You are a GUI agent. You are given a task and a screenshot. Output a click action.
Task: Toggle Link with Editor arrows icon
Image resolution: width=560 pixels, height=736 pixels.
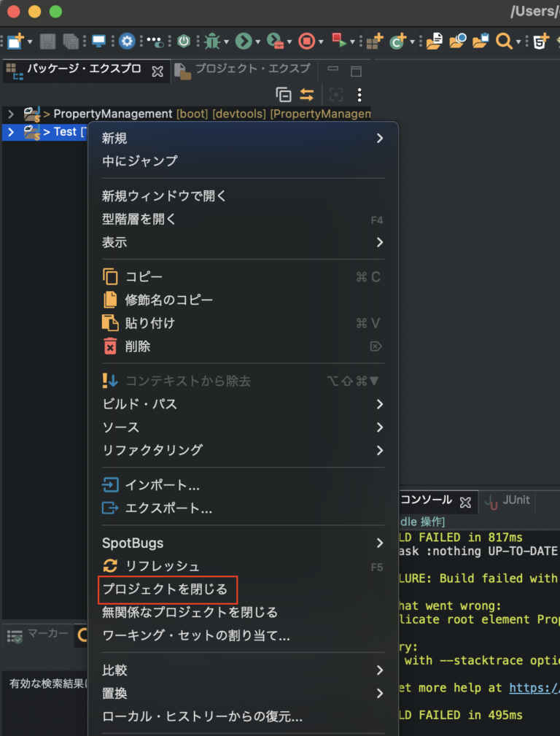(x=306, y=95)
